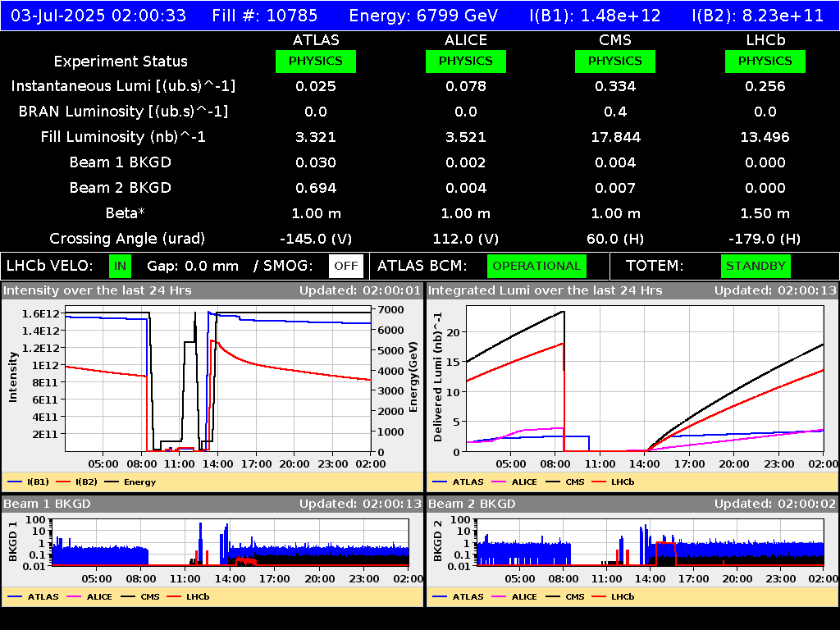Click CMS crossing angle 60.0 (H)
This screenshot has height=630, width=840.
[615, 239]
